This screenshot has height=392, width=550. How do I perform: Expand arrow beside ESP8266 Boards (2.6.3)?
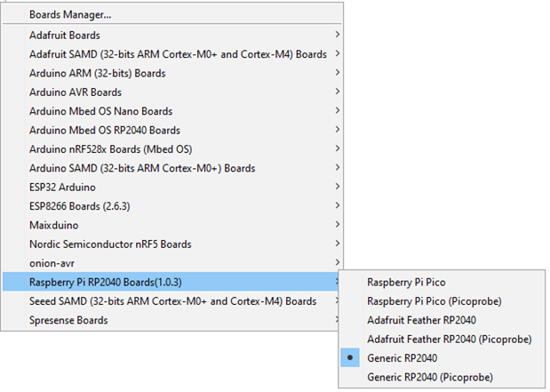coord(338,205)
